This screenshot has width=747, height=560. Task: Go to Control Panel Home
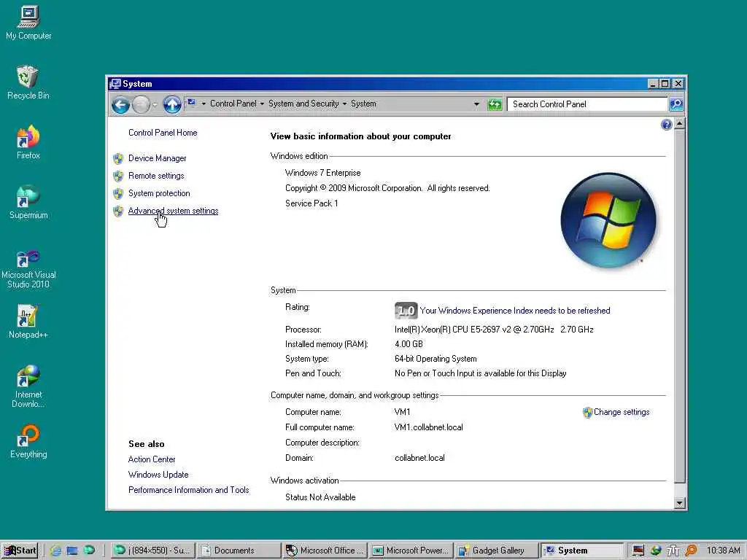pos(163,133)
